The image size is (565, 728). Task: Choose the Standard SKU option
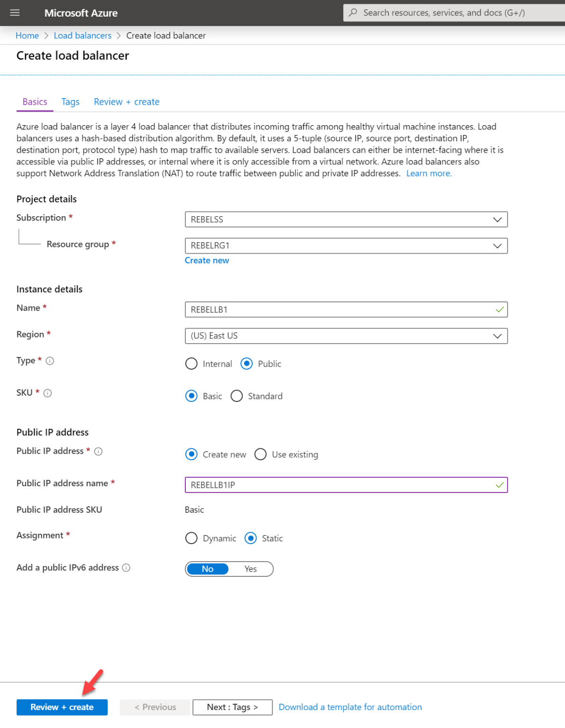[237, 396]
